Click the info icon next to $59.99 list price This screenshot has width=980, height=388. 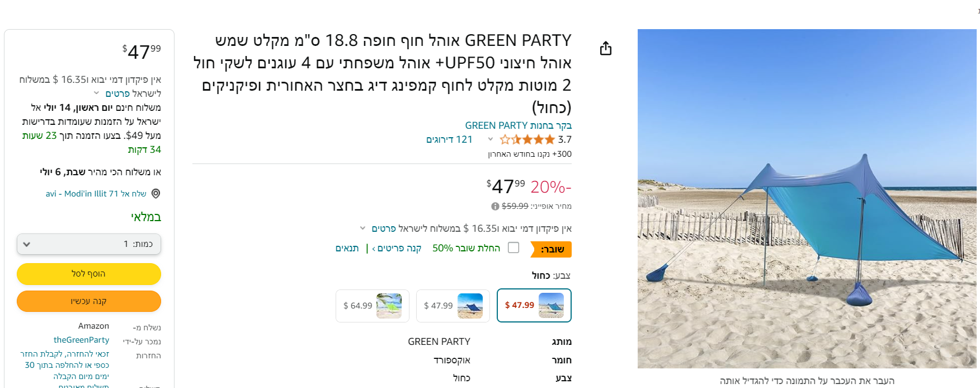coord(495,206)
